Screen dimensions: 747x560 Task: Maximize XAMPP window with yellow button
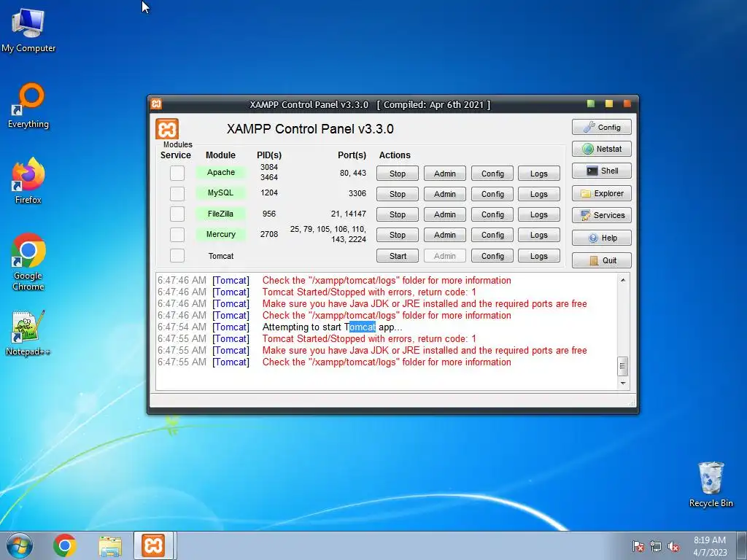coord(609,104)
